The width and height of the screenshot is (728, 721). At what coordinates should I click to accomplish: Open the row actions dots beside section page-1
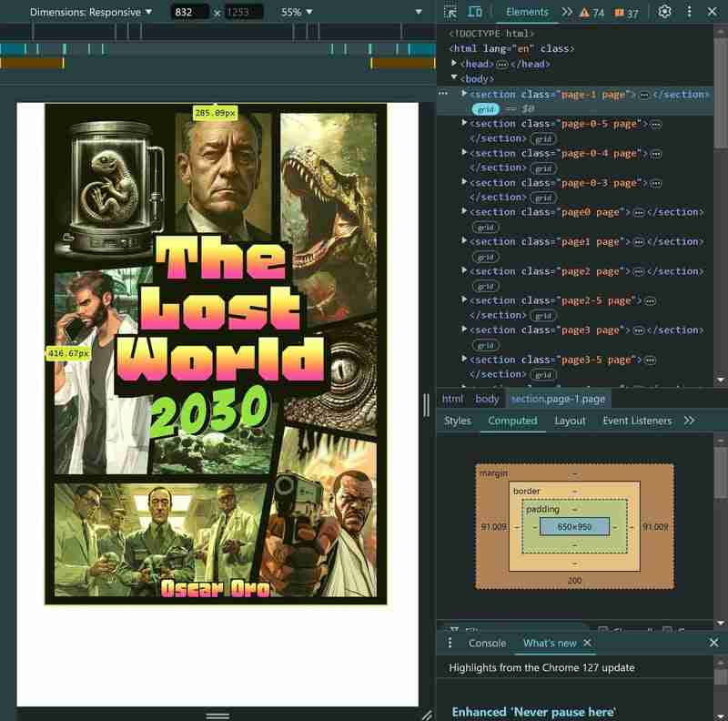coord(443,94)
